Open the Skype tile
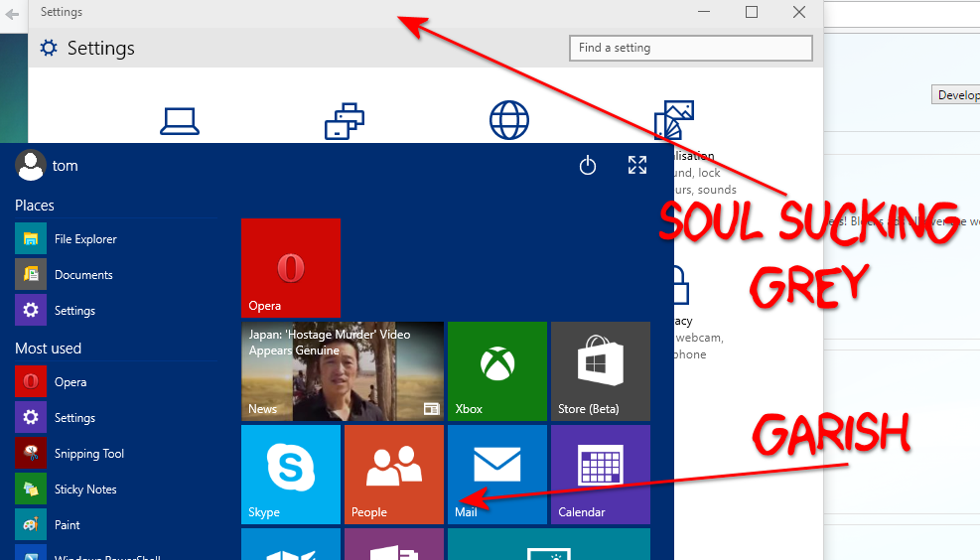Viewport: 980px width, 560px height. click(x=291, y=474)
